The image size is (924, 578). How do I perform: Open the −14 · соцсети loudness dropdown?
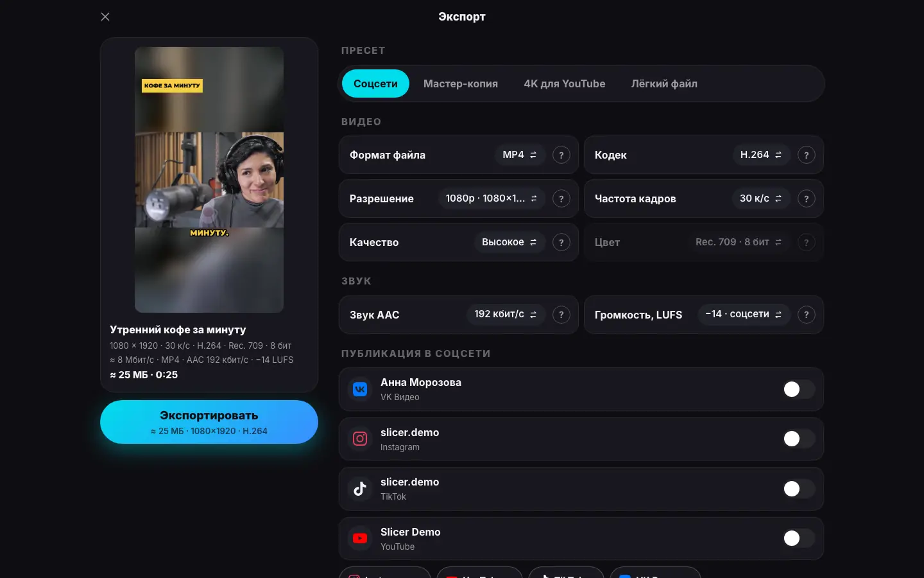744,314
